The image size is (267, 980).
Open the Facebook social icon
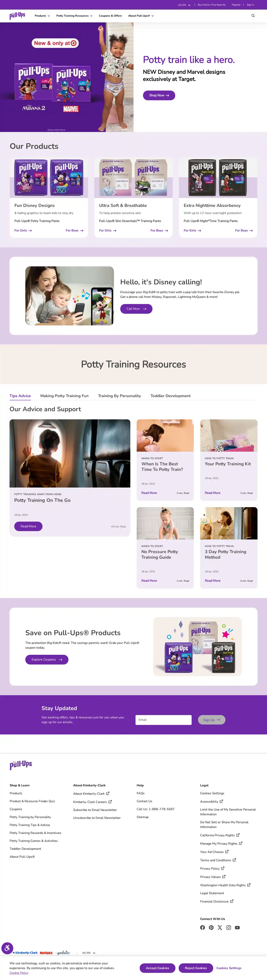[x=203, y=927]
